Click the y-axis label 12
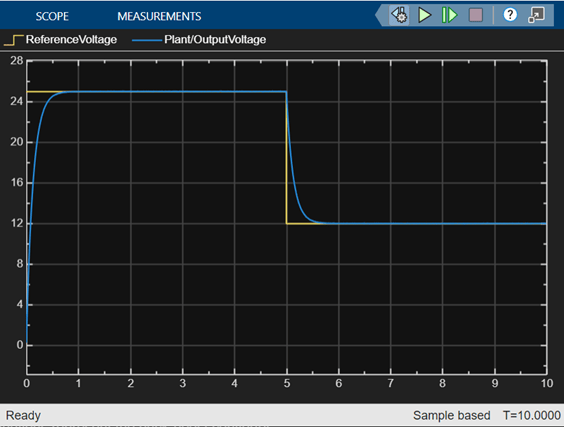The width and height of the screenshot is (564, 427). (17, 223)
